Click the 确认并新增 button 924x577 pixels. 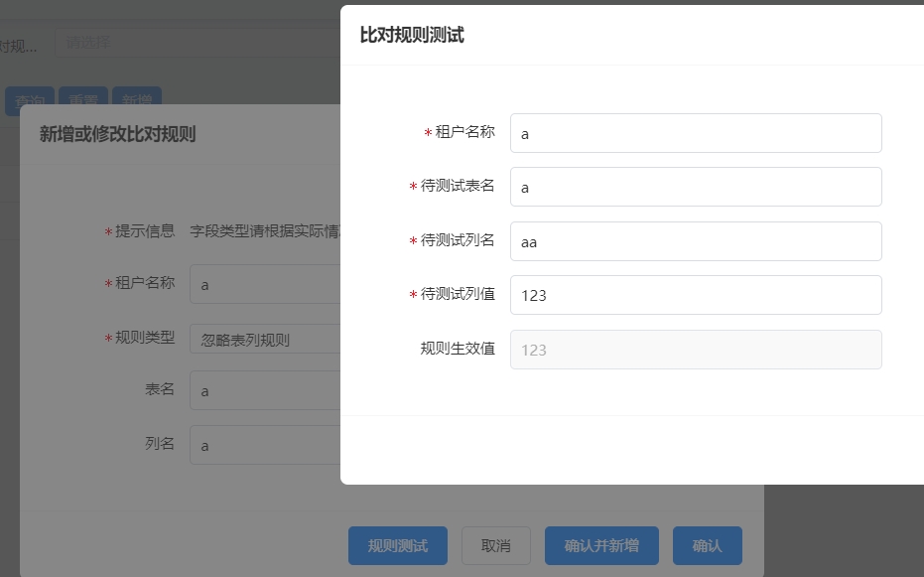[x=601, y=546]
